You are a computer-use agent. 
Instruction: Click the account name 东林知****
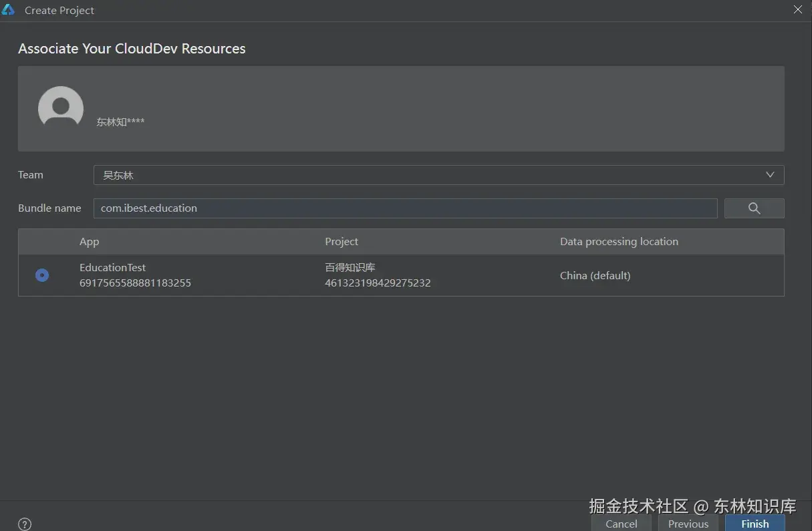click(120, 122)
